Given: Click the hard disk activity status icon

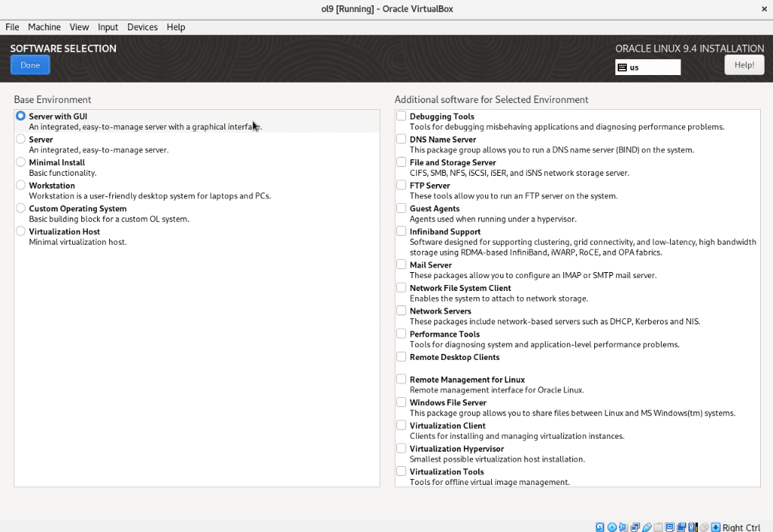Looking at the screenshot, I should (x=600, y=527).
